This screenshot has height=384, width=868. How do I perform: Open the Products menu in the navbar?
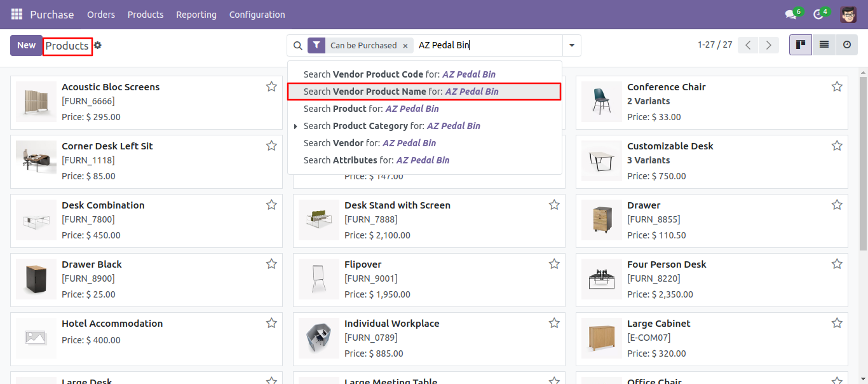[x=146, y=14]
